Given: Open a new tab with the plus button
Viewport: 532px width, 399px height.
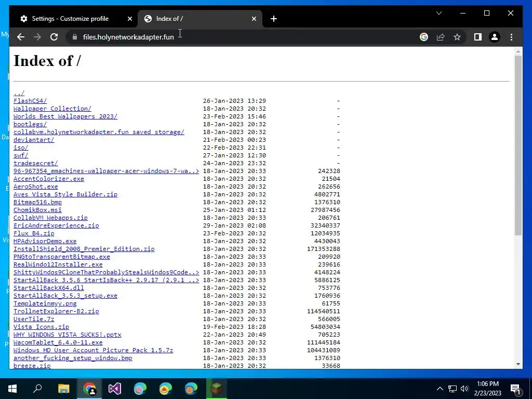Looking at the screenshot, I should [274, 19].
